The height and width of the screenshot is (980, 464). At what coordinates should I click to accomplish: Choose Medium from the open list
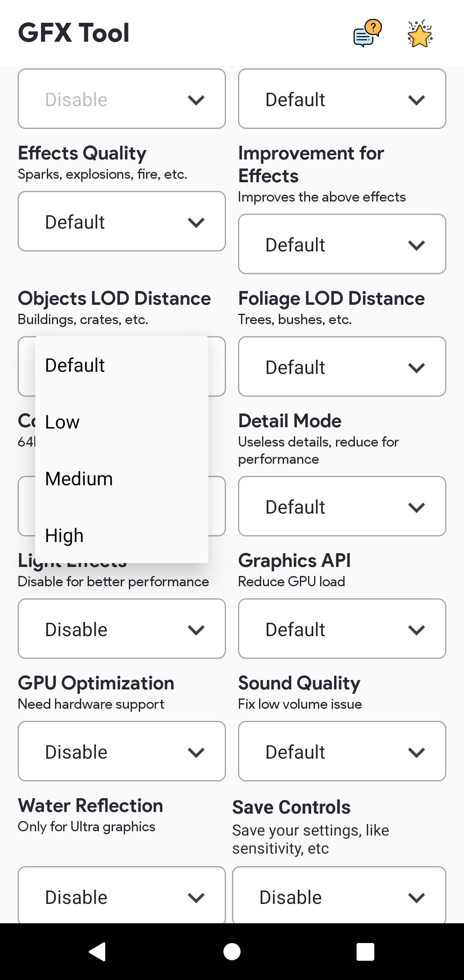pos(122,479)
